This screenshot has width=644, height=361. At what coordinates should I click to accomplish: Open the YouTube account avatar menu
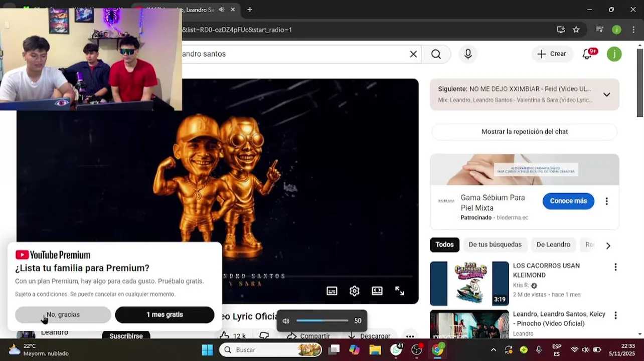tap(614, 54)
